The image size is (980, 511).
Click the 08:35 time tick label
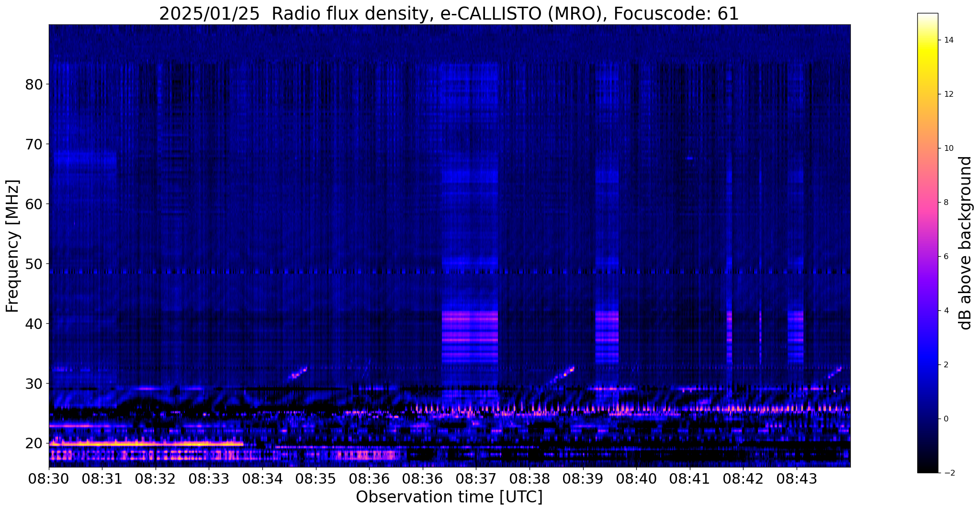click(x=316, y=479)
